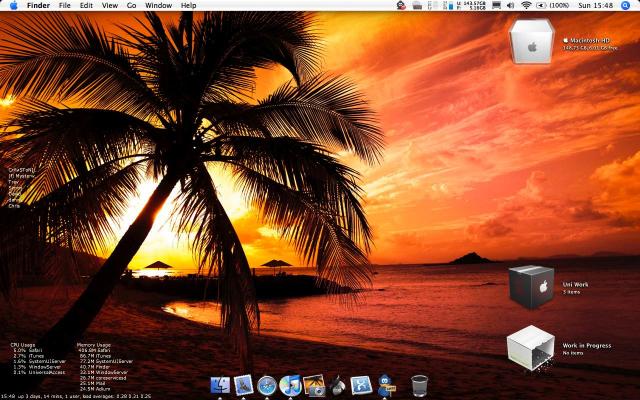Viewport: 640px width, 400px height.
Task: Click the coreservicesd row under Memory Usage
Action: click(103, 378)
